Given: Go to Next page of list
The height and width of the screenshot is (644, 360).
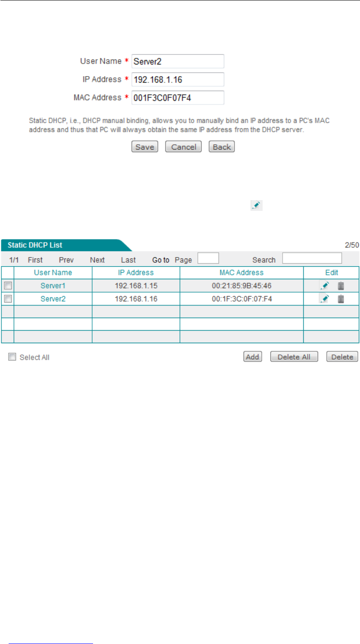Looking at the screenshot, I should (97, 260).
